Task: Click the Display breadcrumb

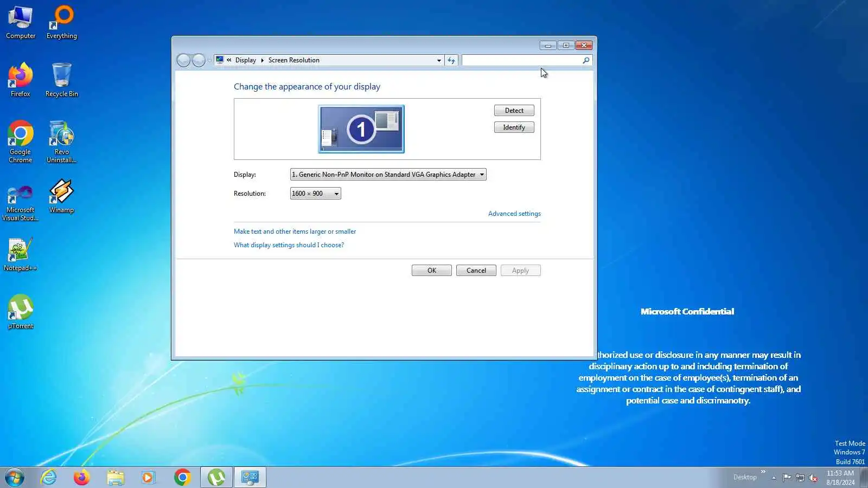Action: [x=246, y=60]
